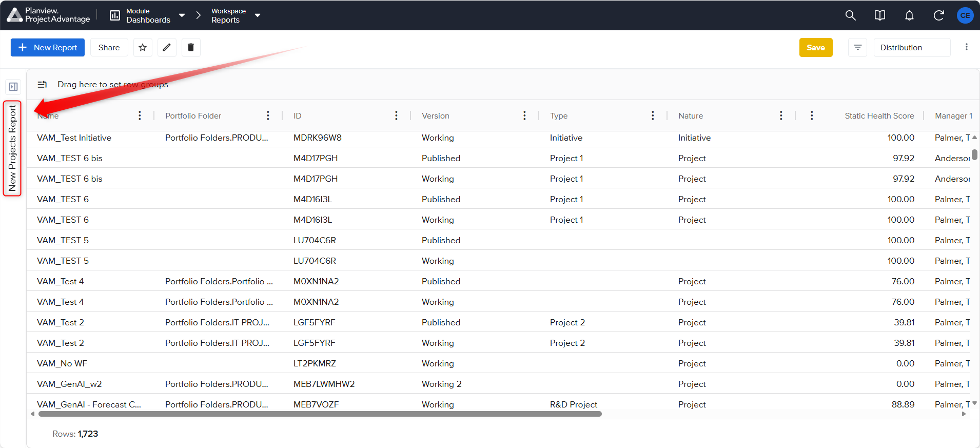Open the ID column menu
The height and width of the screenshot is (448, 980).
coord(396,115)
